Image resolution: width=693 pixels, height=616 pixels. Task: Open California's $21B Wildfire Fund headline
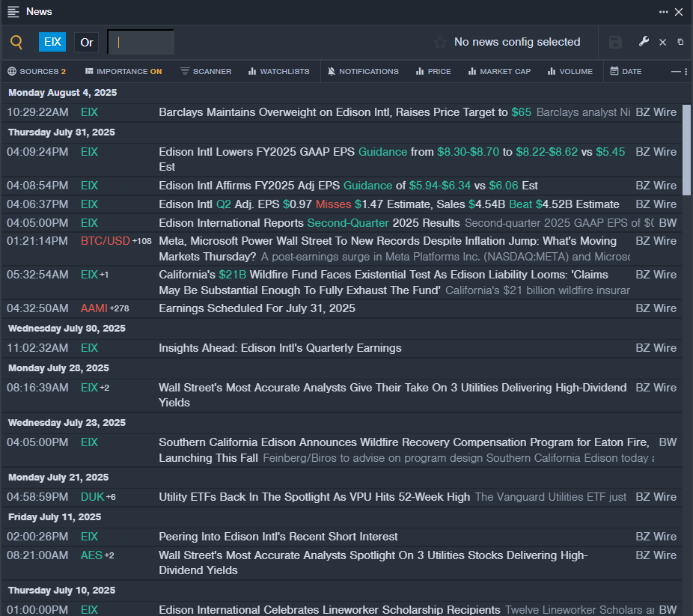pyautogui.click(x=383, y=282)
